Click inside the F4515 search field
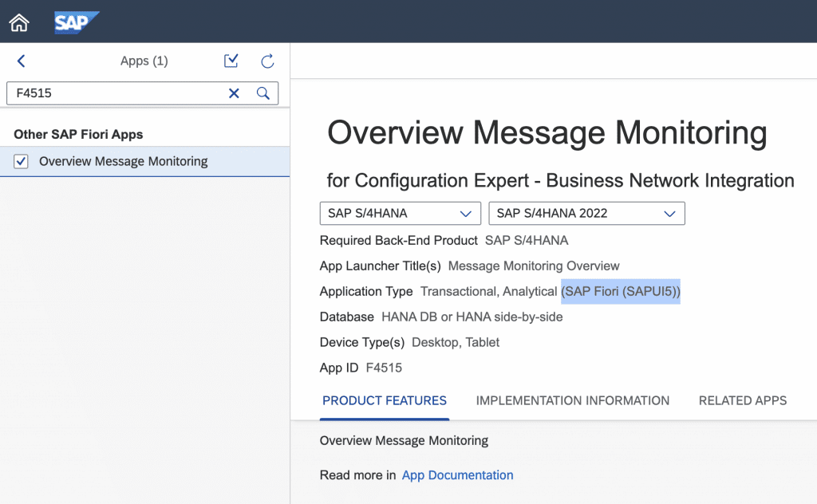This screenshot has width=817, height=504. click(120, 93)
